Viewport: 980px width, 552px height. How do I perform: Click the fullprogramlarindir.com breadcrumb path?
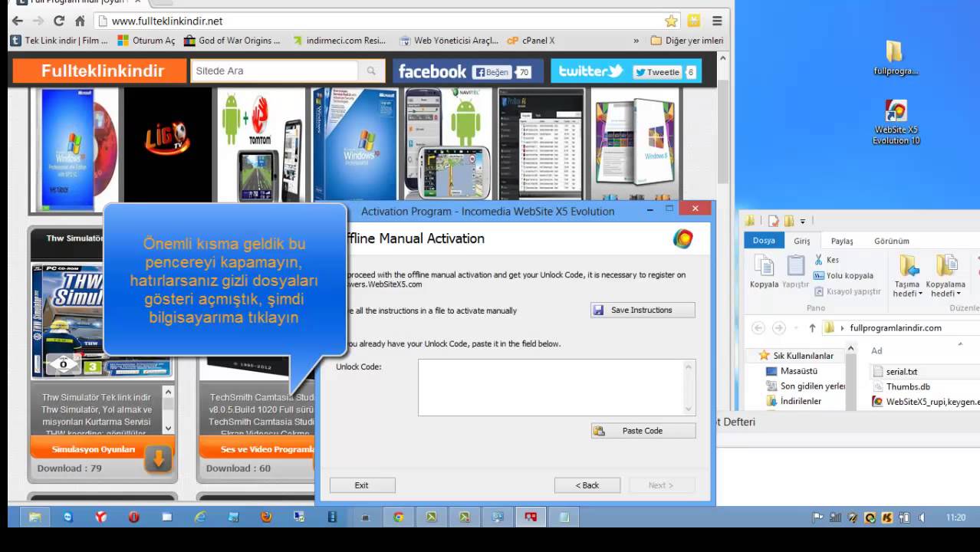click(x=896, y=327)
